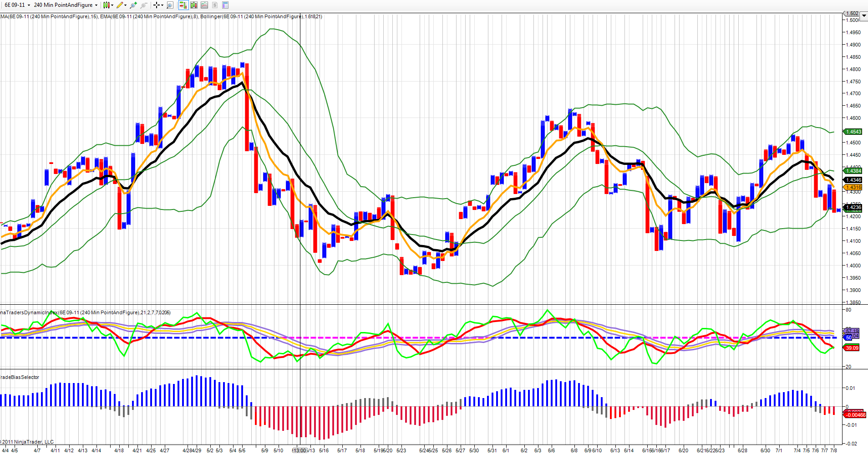Click the black 1.4346 price marker
This screenshot has width=868, height=455.
853,180
